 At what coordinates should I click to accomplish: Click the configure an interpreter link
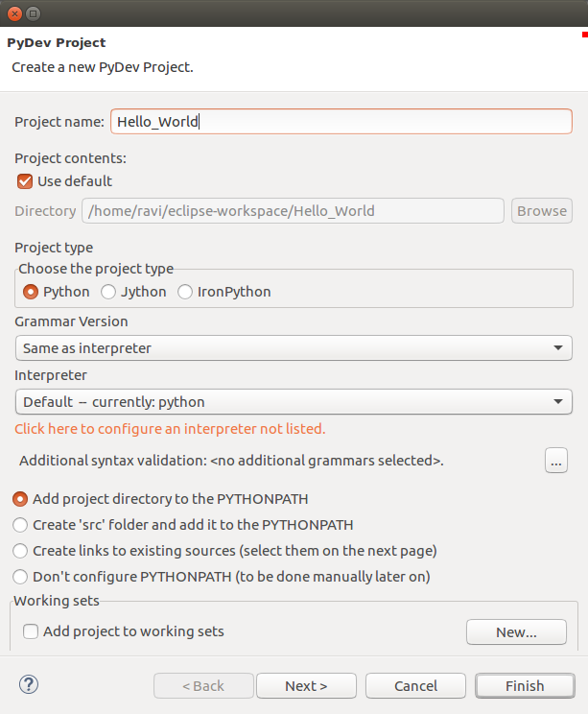click(x=170, y=429)
